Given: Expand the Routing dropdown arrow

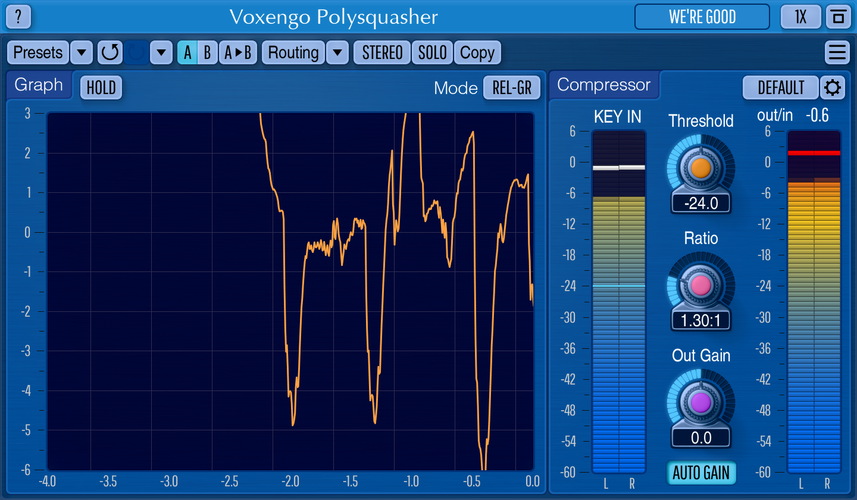Looking at the screenshot, I should (x=338, y=52).
